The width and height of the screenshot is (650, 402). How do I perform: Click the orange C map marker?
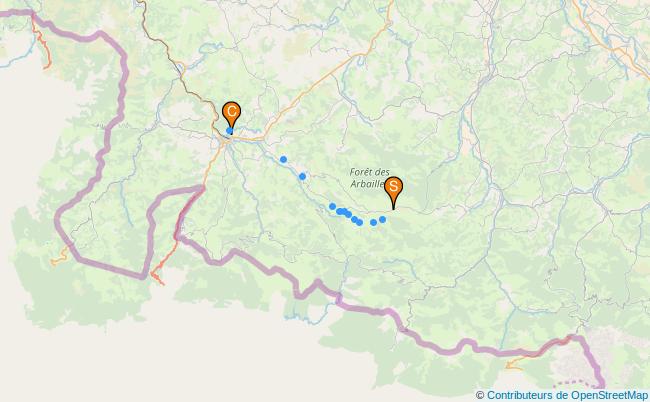(x=231, y=112)
